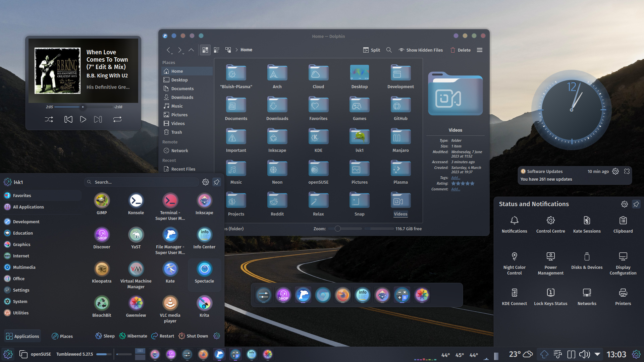
Task: Enable split view in Dolphin
Action: click(371, 50)
